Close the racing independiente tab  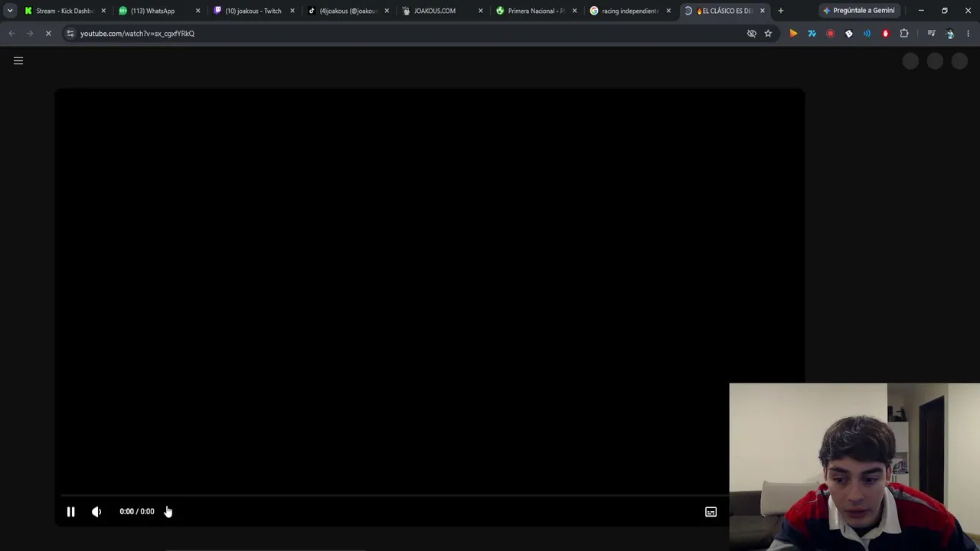[668, 11]
